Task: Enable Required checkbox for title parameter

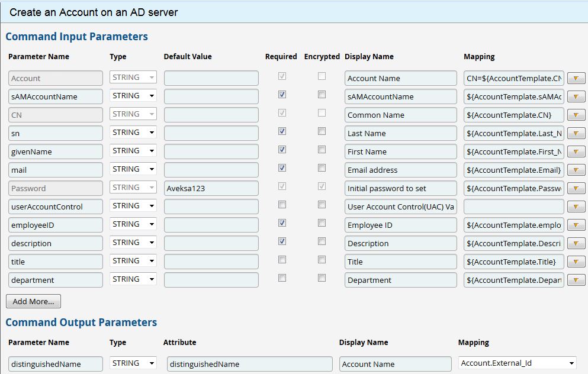Action: point(282,260)
